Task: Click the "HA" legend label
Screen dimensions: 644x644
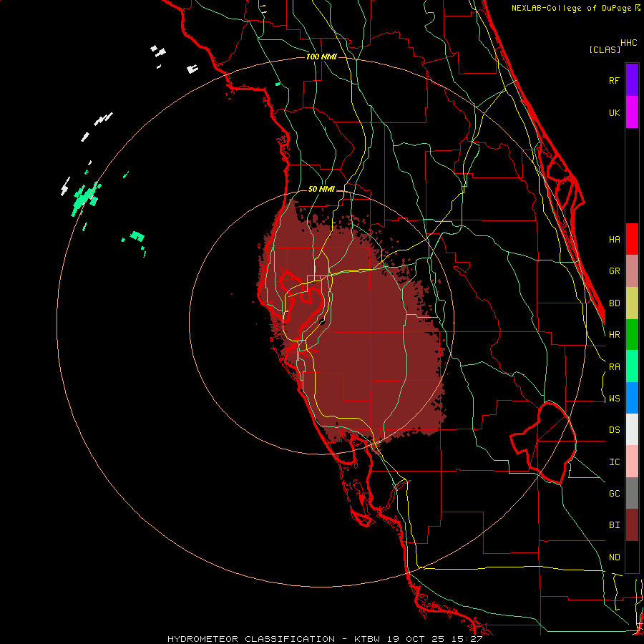Action: tap(615, 239)
